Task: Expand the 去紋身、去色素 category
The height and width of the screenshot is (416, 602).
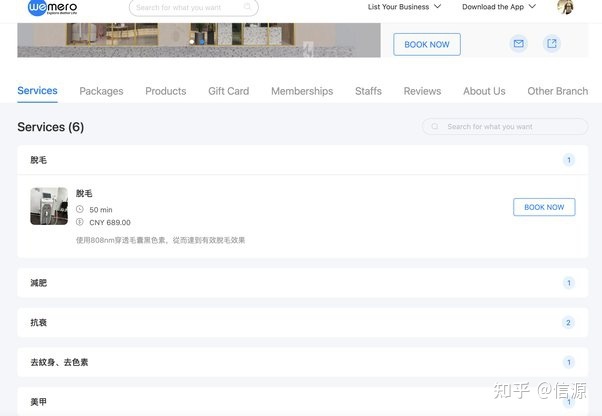Action: (x=302, y=362)
